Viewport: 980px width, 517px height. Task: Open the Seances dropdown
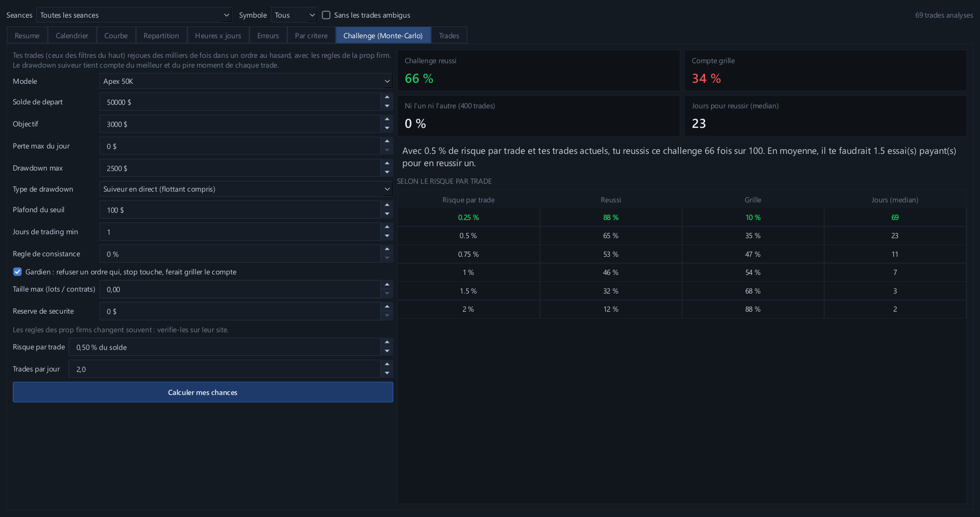point(134,15)
